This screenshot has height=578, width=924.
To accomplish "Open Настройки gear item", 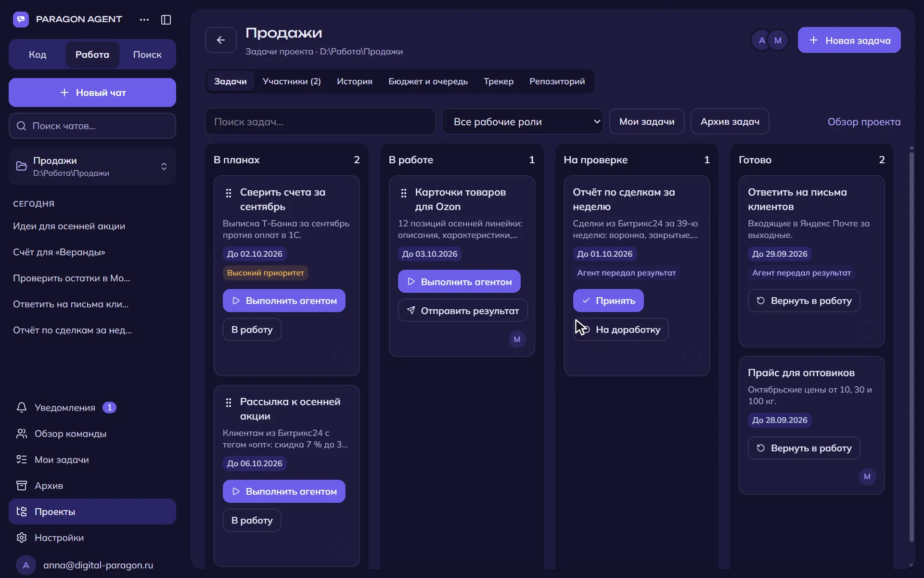I will click(x=92, y=538).
